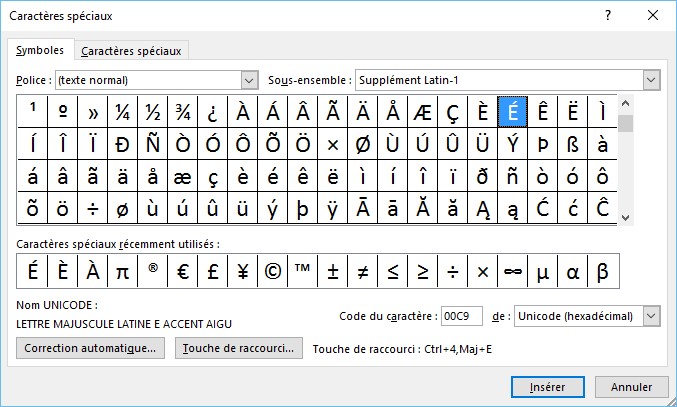Viewport: 677px width, 407px height.
Task: Select highlighted É in the symbol grid
Action: [512, 112]
